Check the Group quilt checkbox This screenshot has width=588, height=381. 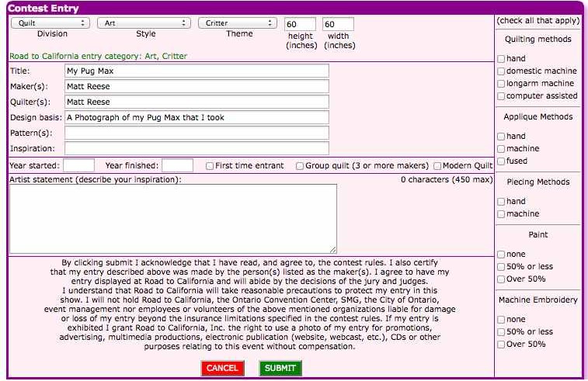point(300,166)
